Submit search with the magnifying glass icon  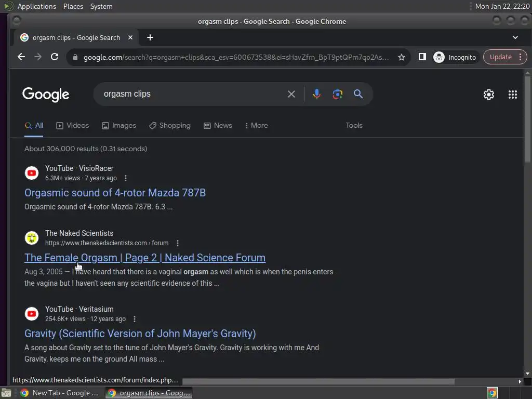[x=358, y=94]
